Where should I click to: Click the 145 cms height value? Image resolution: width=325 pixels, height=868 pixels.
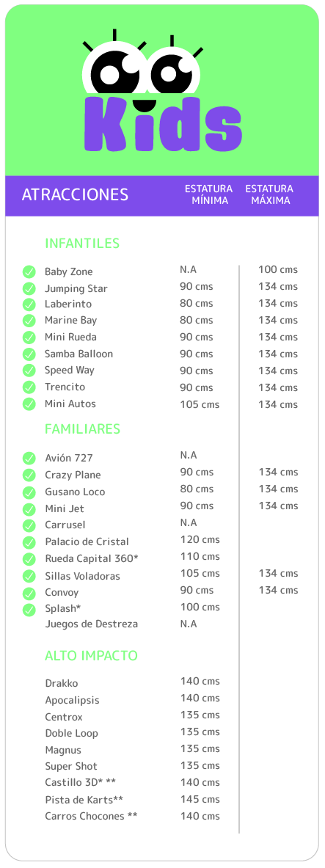(200, 799)
